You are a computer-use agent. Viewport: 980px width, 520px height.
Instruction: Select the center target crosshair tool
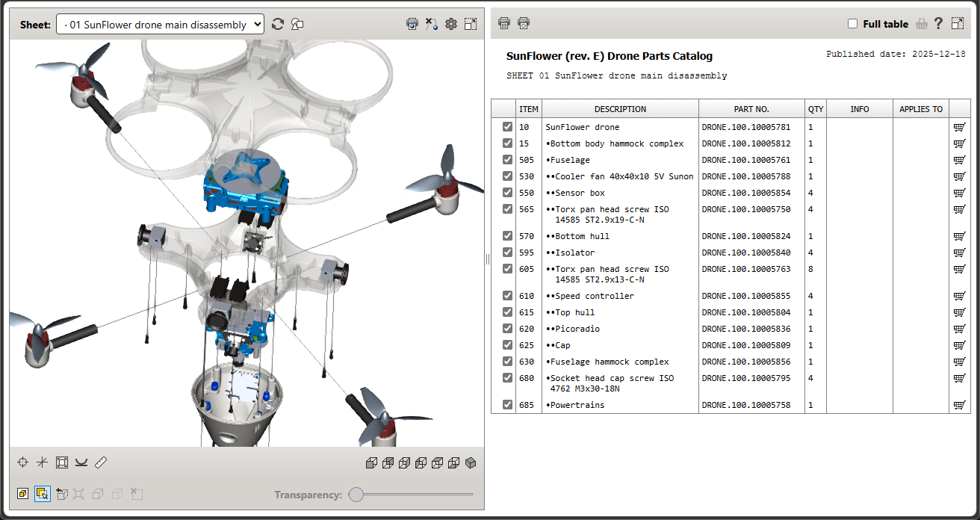click(x=23, y=462)
